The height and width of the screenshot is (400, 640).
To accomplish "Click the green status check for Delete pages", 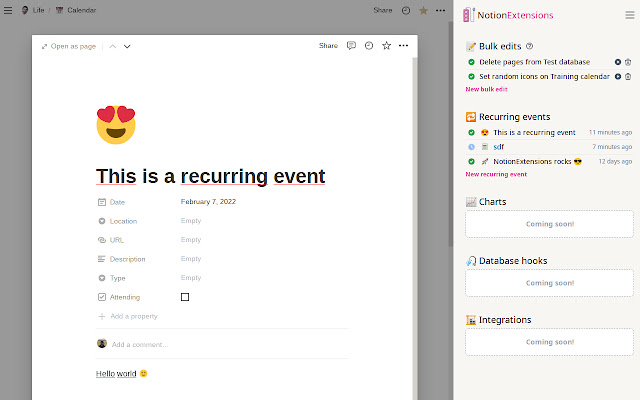I will tap(471, 62).
